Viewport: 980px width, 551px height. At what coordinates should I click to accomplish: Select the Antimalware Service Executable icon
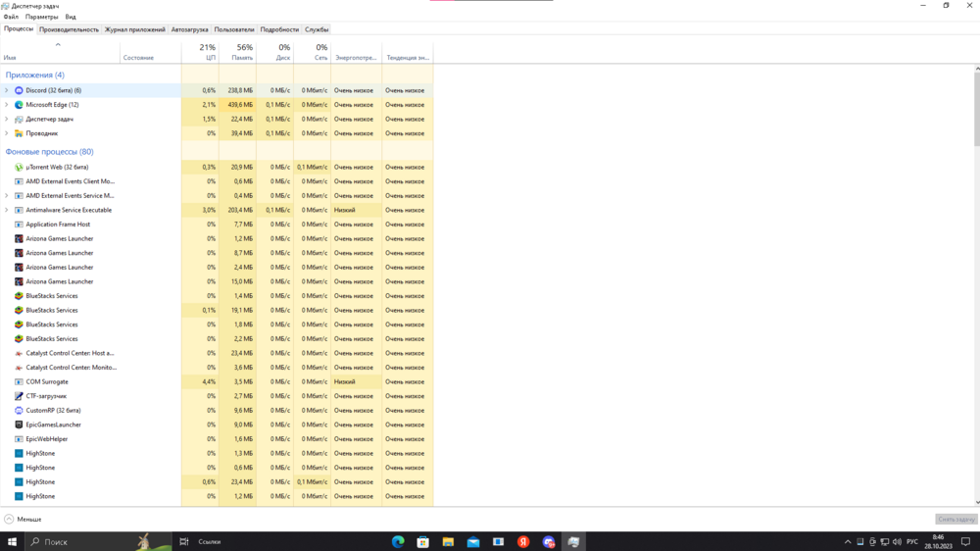[x=19, y=210]
